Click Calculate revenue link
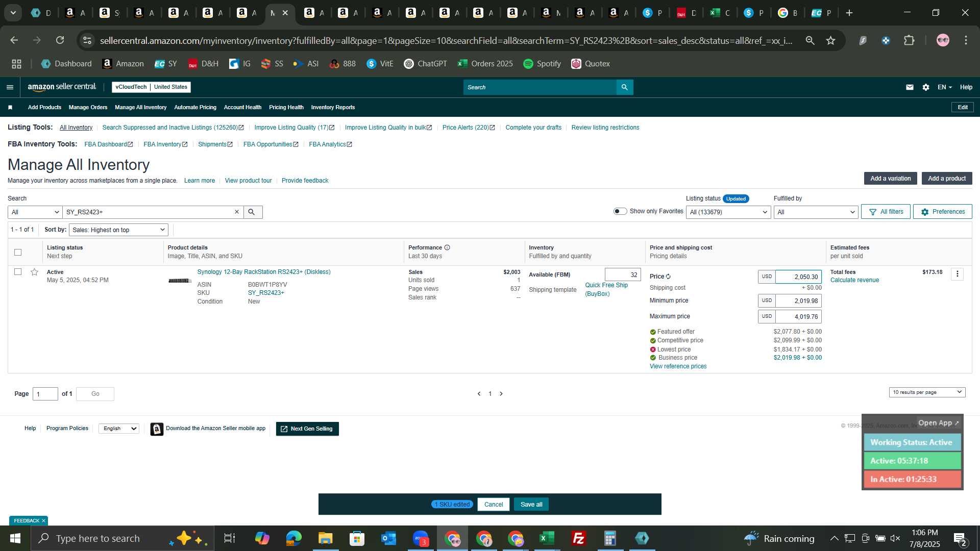 click(x=854, y=280)
